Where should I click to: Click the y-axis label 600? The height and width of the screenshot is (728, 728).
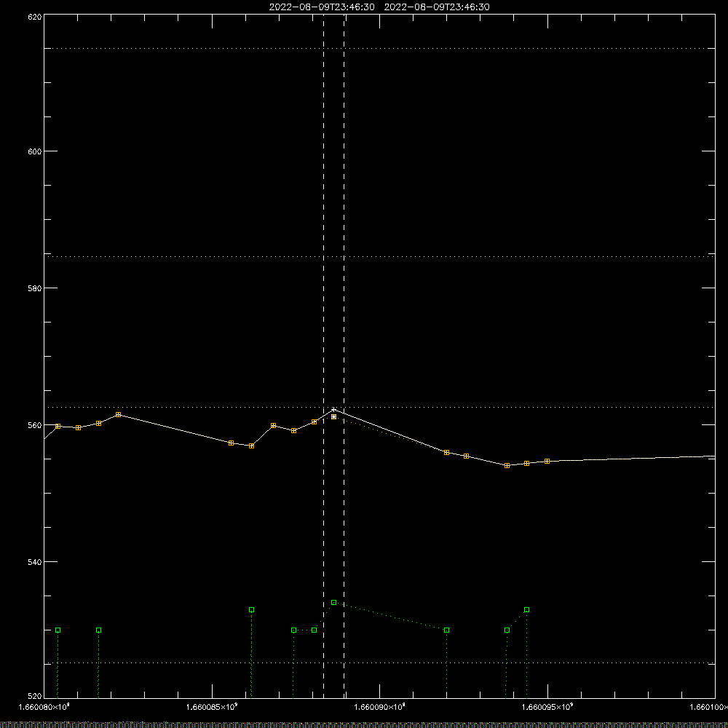point(35,151)
